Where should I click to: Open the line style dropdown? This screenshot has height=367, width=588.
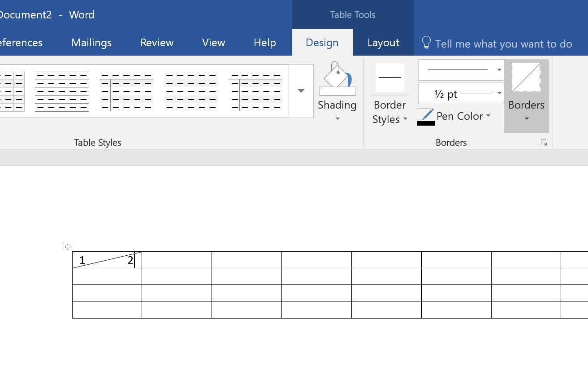click(x=499, y=70)
